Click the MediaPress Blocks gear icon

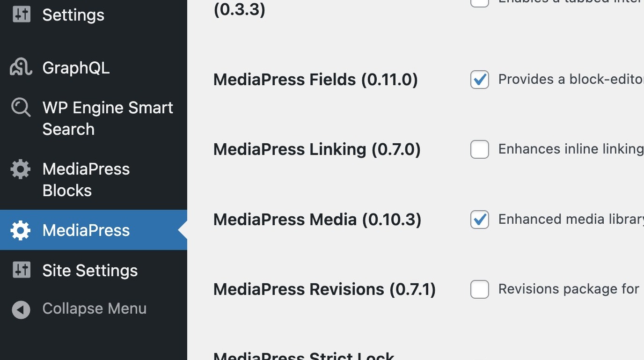[x=21, y=169]
